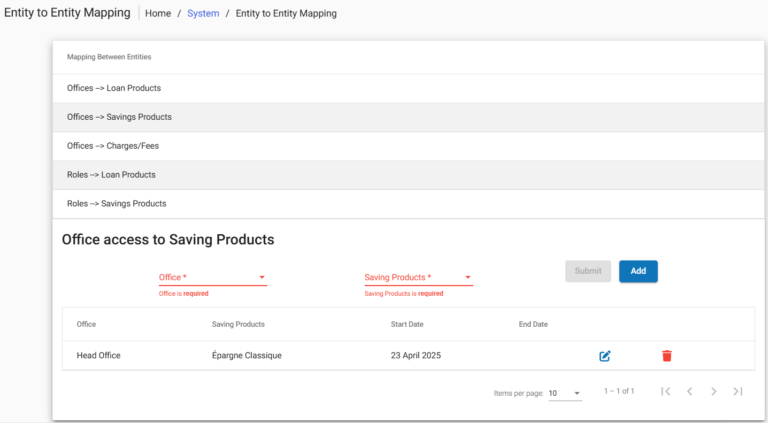
Task: Open the Office dropdown
Action: tap(212, 277)
